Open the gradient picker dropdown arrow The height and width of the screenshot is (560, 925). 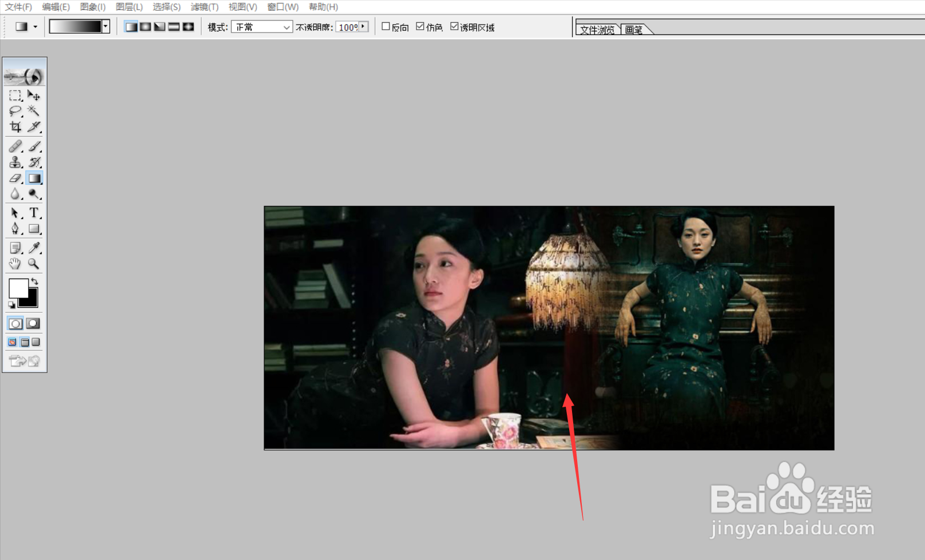click(106, 26)
